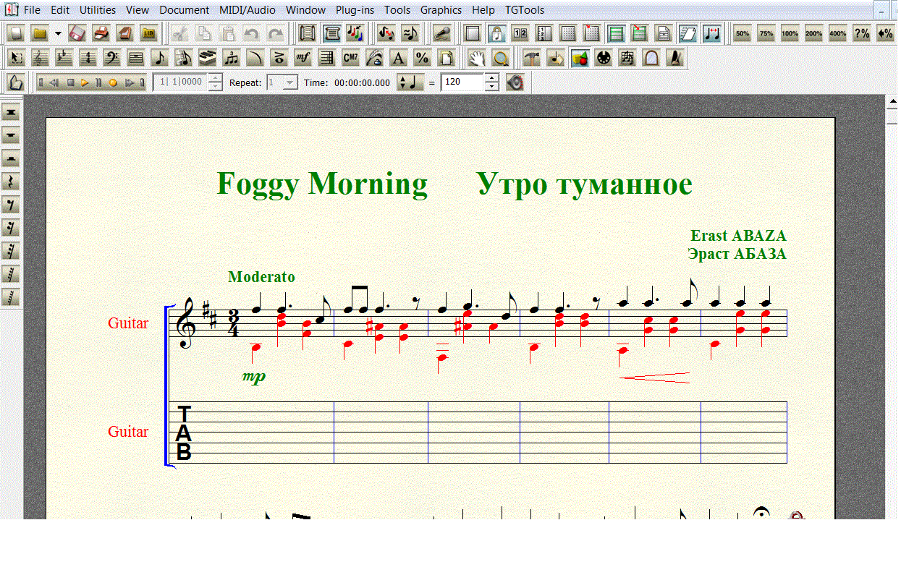Expand the arrow next to Open folder icon
The width and height of the screenshot is (922, 588).
tap(58, 33)
